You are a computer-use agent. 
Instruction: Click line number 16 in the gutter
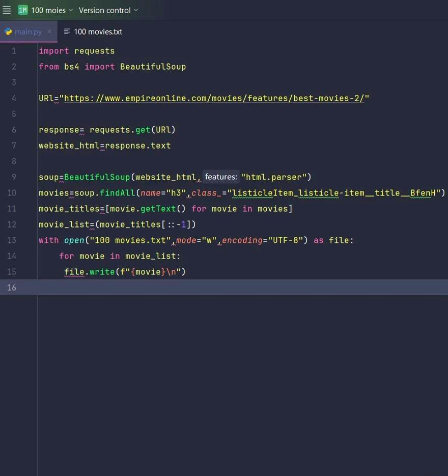pyautogui.click(x=12, y=287)
